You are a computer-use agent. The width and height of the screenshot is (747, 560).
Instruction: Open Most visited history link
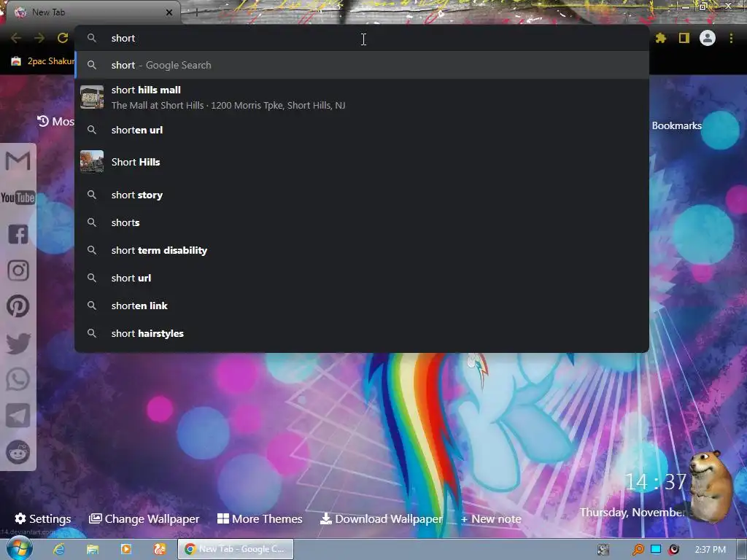pyautogui.click(x=55, y=122)
